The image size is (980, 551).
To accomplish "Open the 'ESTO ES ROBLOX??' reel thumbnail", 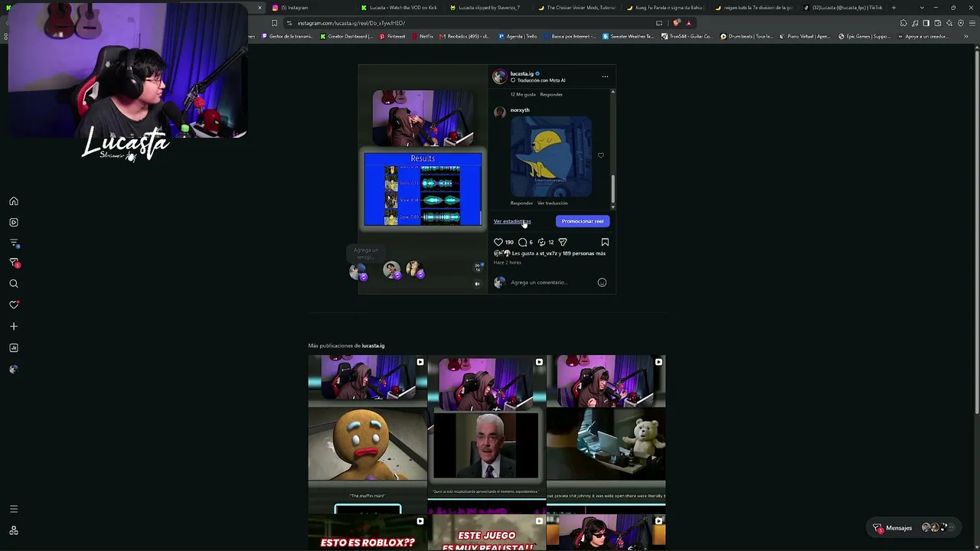I will (x=367, y=533).
